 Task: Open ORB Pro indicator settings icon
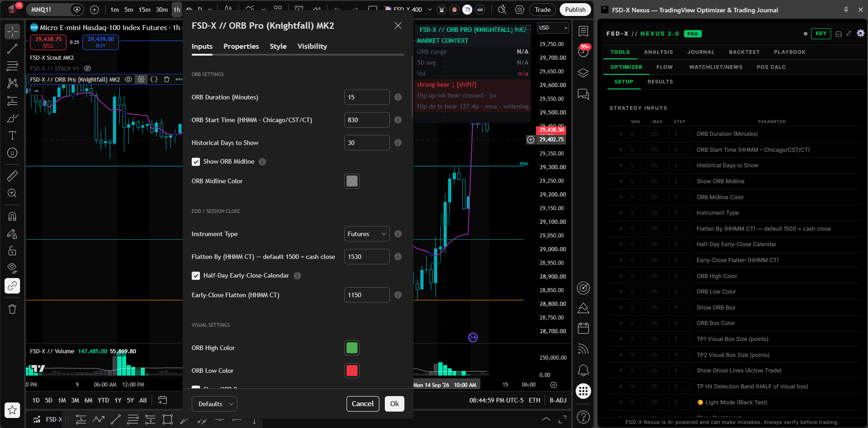[141, 79]
